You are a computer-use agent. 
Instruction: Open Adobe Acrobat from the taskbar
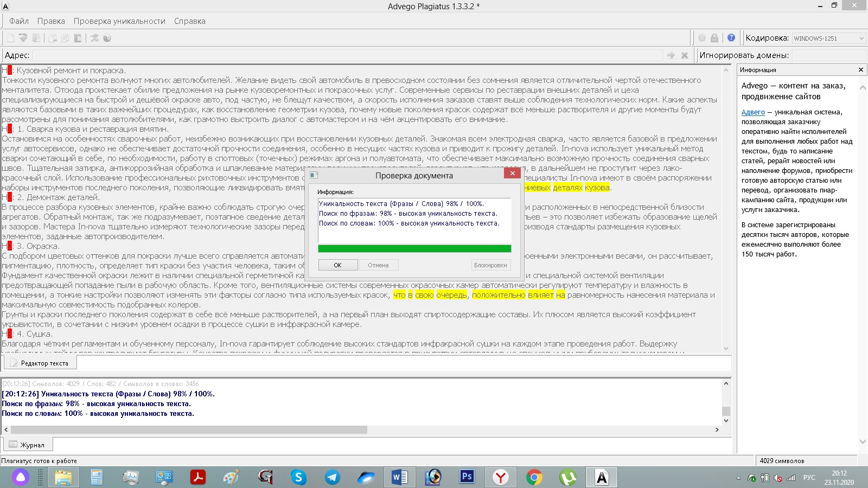tap(197, 477)
